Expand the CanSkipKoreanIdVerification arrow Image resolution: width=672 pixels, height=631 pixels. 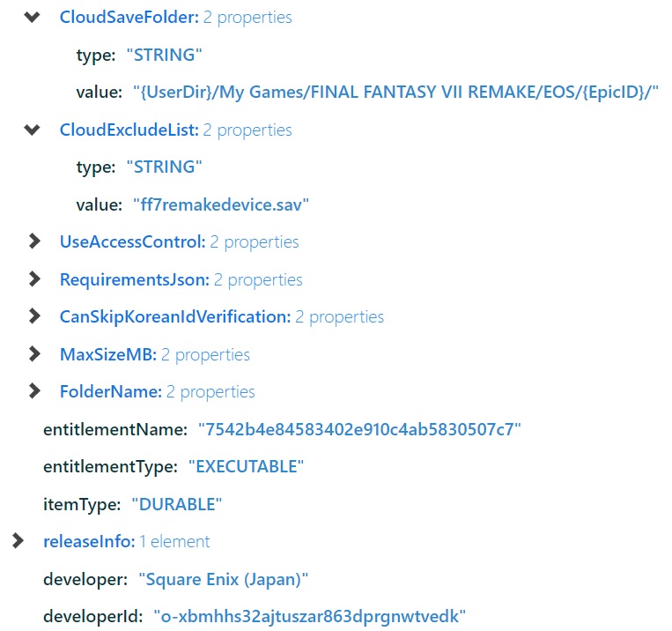tap(34, 316)
